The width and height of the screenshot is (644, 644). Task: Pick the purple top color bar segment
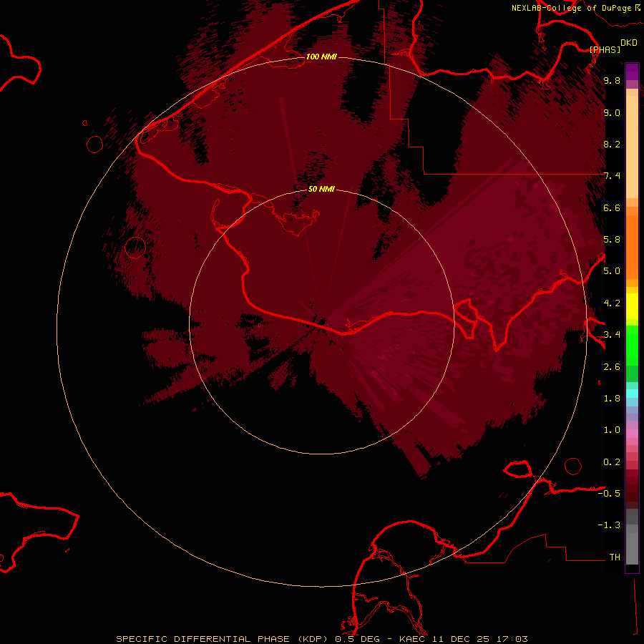pos(632,72)
